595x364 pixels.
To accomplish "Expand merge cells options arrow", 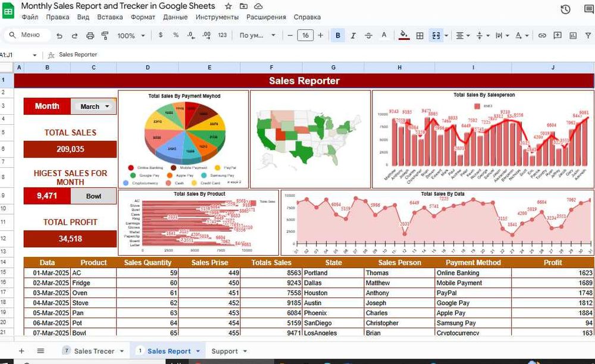I will 446,36.
